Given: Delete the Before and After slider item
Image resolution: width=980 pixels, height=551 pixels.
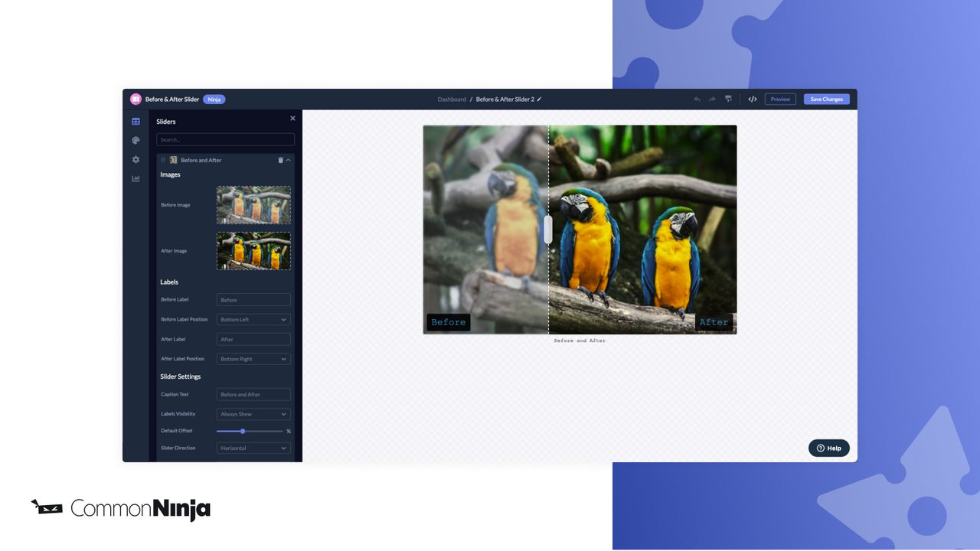Looking at the screenshot, I should point(280,160).
